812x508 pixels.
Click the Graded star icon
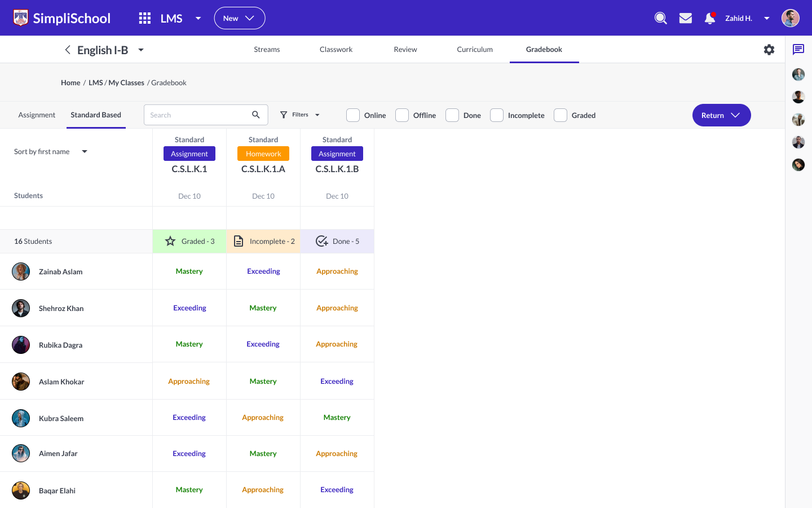[x=170, y=241]
